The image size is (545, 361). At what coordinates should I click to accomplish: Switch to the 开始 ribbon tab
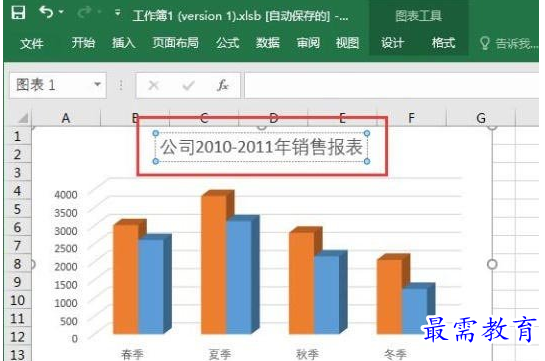click(83, 43)
